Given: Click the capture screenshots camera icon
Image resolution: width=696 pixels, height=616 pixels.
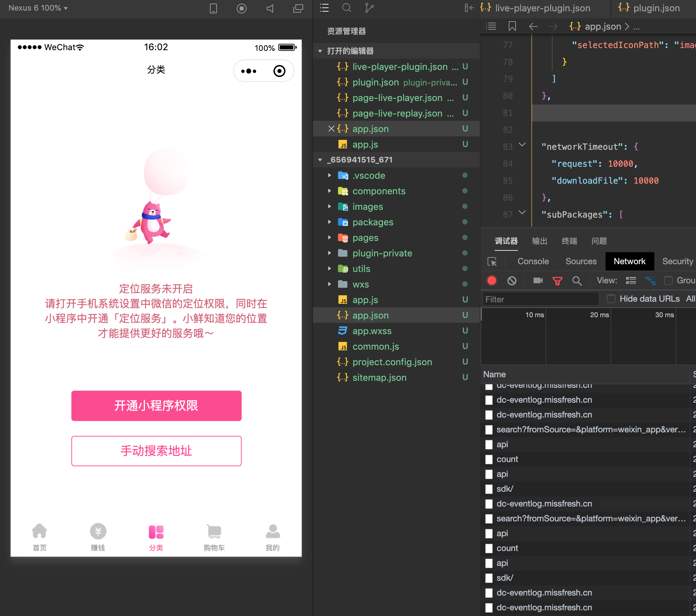Looking at the screenshot, I should 538,280.
